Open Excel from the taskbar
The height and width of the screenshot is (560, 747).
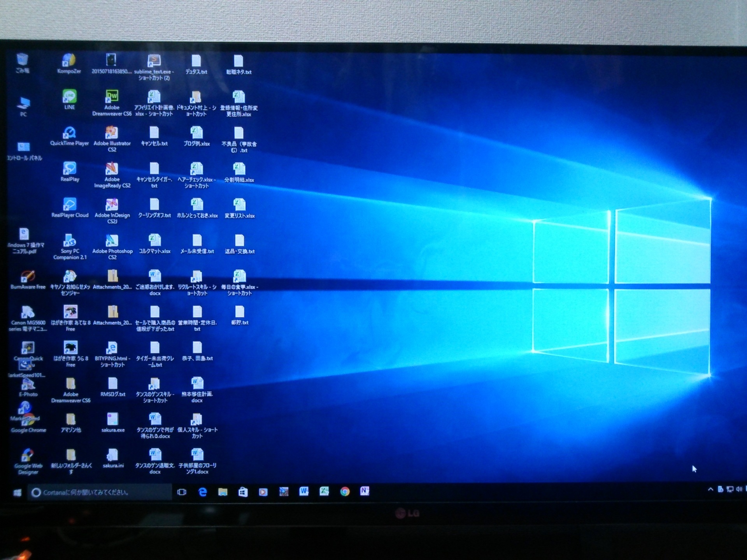tap(324, 492)
